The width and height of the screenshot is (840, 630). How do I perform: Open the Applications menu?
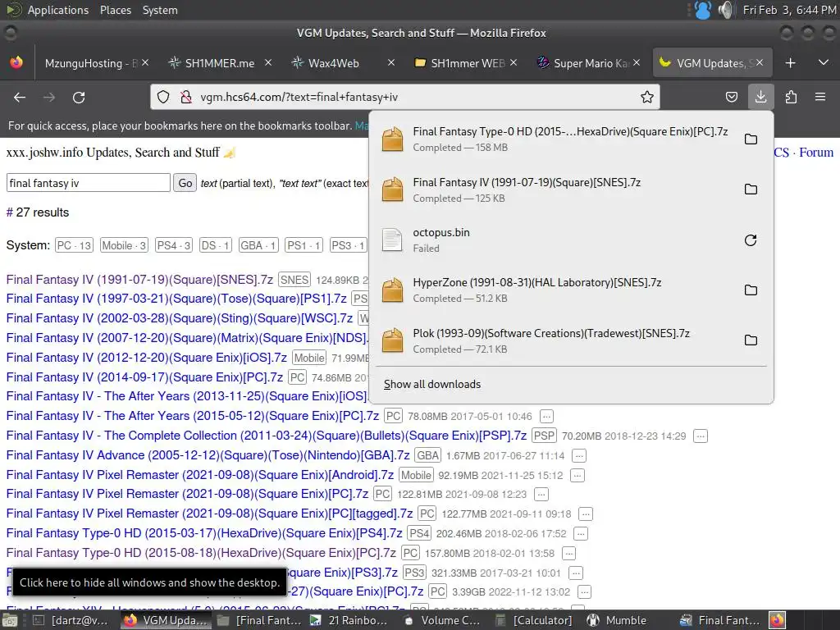(x=58, y=10)
